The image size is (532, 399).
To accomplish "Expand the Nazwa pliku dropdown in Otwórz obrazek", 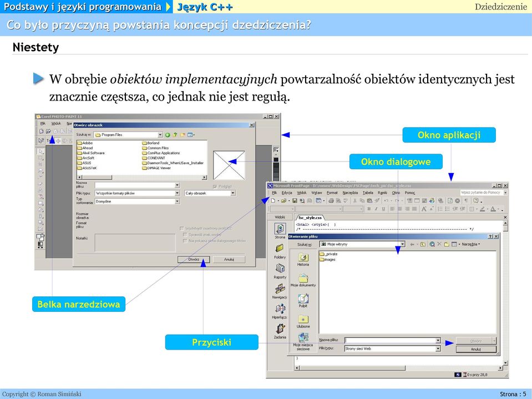I will (178, 185).
